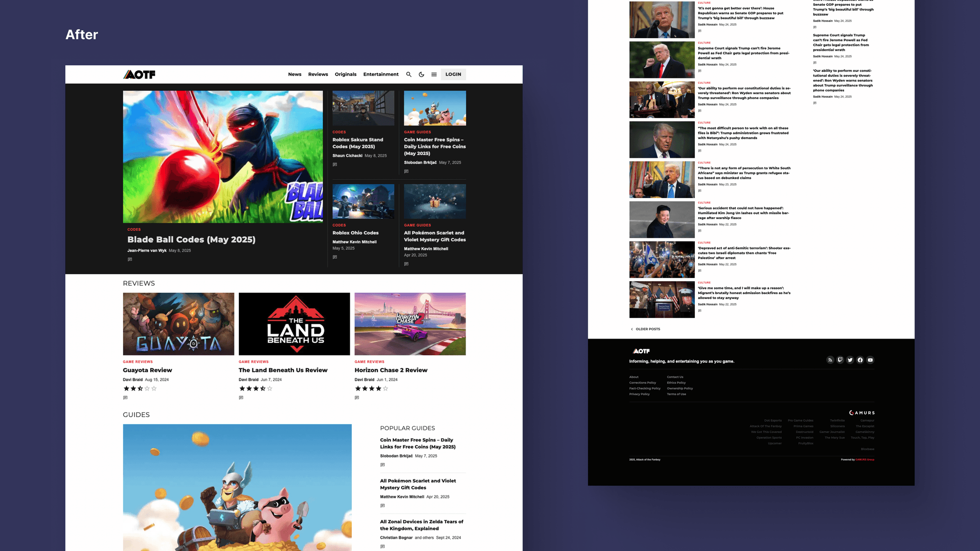Screen dimensions: 980x551
Task: Click the star rating under Guayota Review
Action: 140,389
